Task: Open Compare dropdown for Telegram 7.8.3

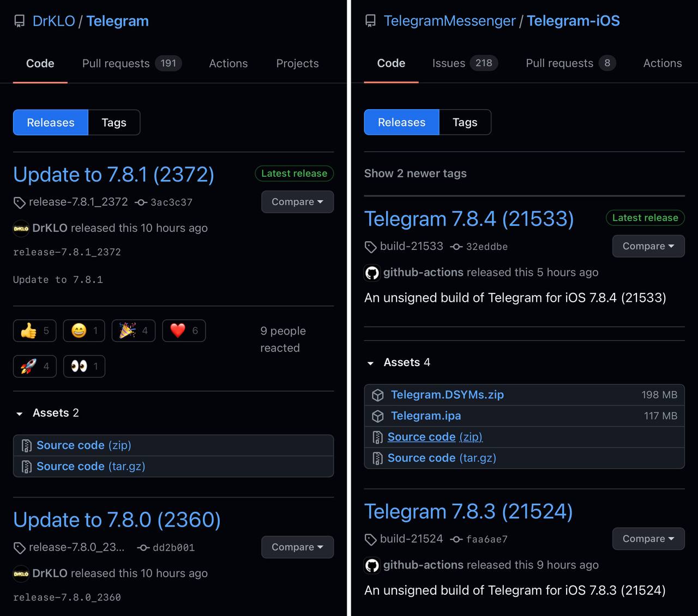Action: (x=648, y=539)
